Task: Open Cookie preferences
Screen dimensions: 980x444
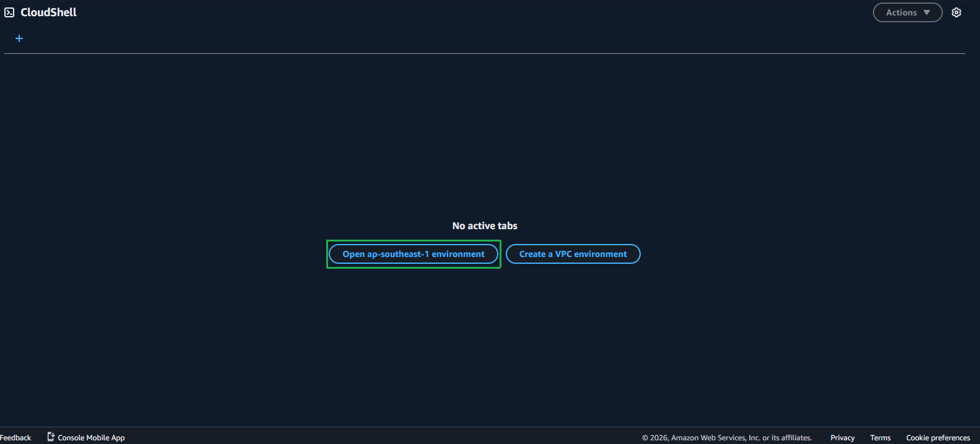Action: [x=938, y=438]
